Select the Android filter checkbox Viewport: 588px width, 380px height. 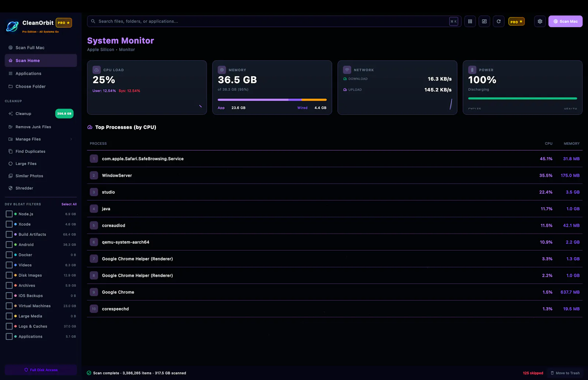pos(9,245)
